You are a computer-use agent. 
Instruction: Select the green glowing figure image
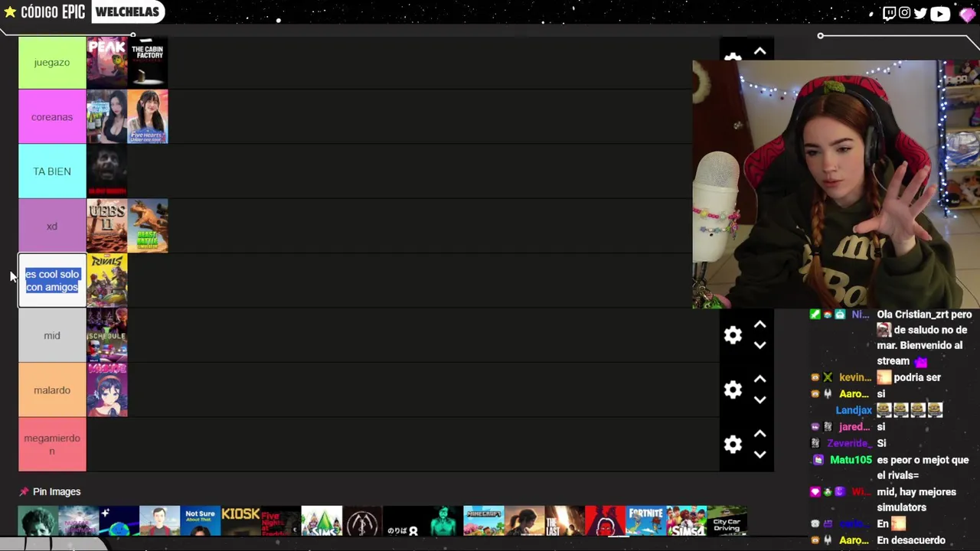coord(443,520)
